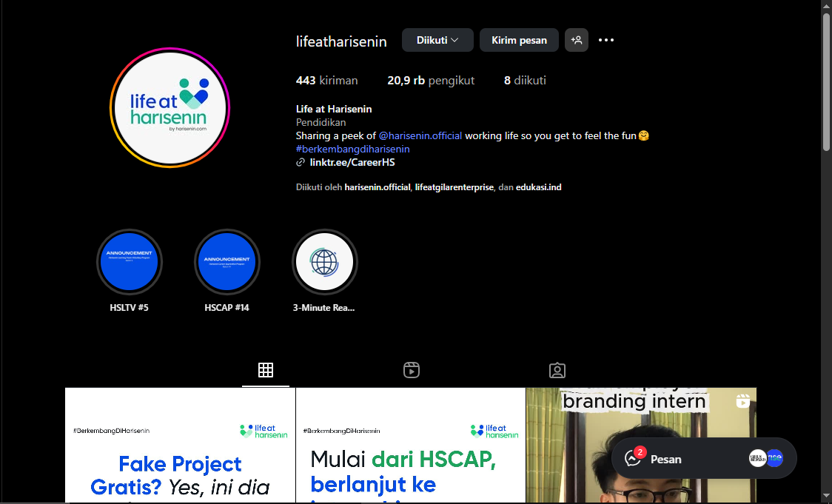Open the #berkembangdiharisenin hashtag
The width and height of the screenshot is (832, 504).
pos(353,149)
